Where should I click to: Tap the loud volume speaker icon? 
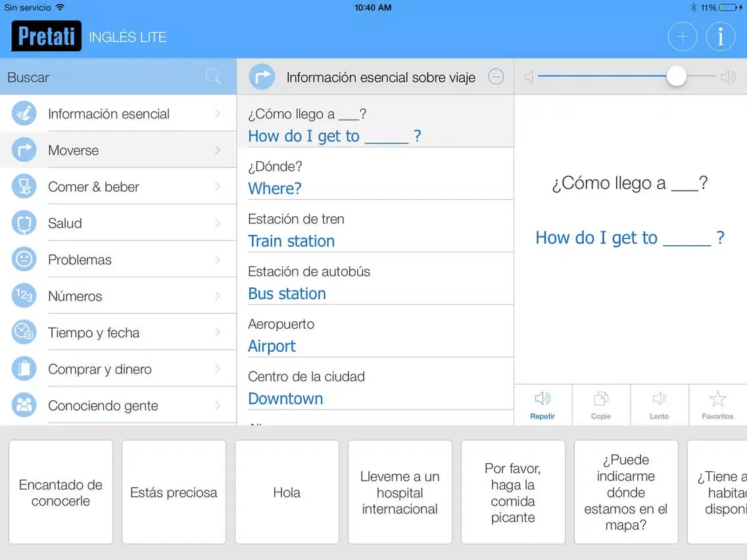point(728,77)
